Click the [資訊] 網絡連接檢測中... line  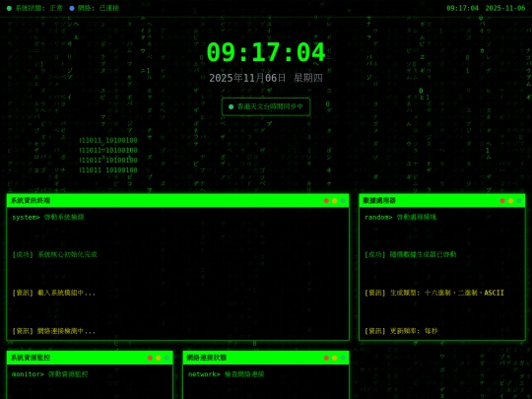(x=54, y=331)
